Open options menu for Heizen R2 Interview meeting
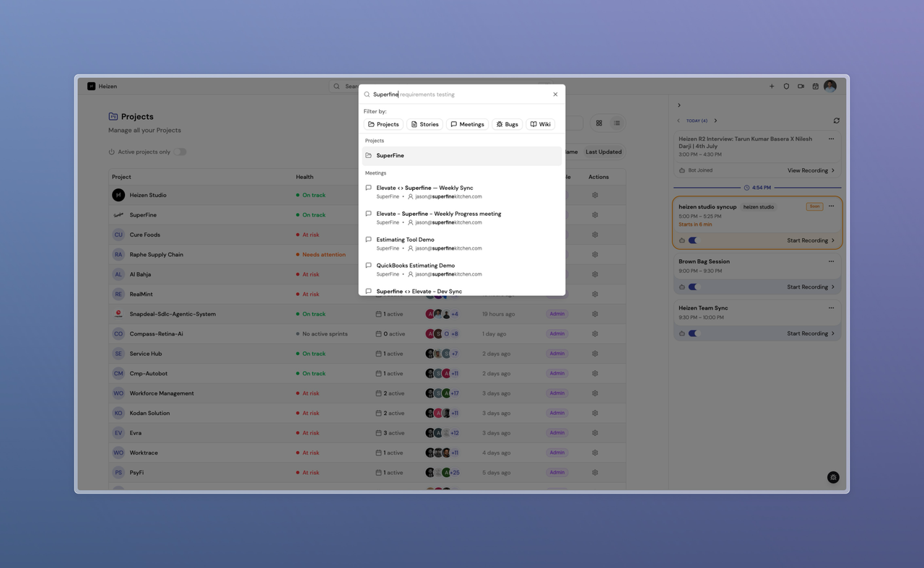The height and width of the screenshot is (568, 924). 831,139
